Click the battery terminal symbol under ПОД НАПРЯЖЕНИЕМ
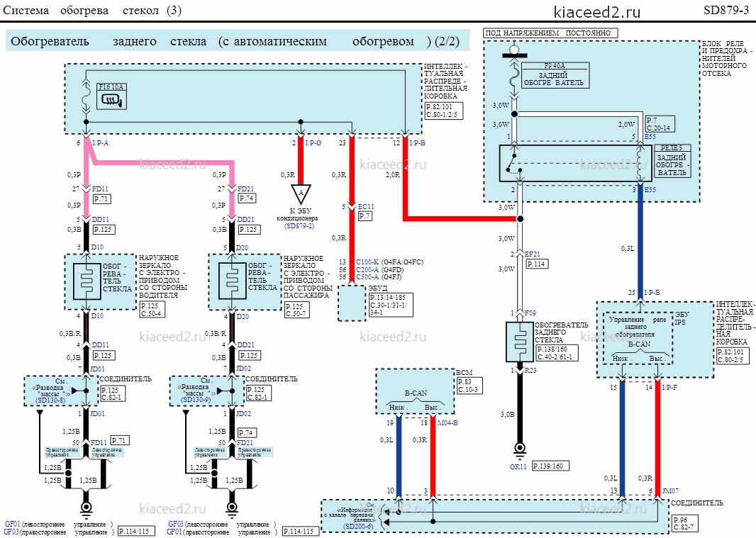 (x=514, y=51)
